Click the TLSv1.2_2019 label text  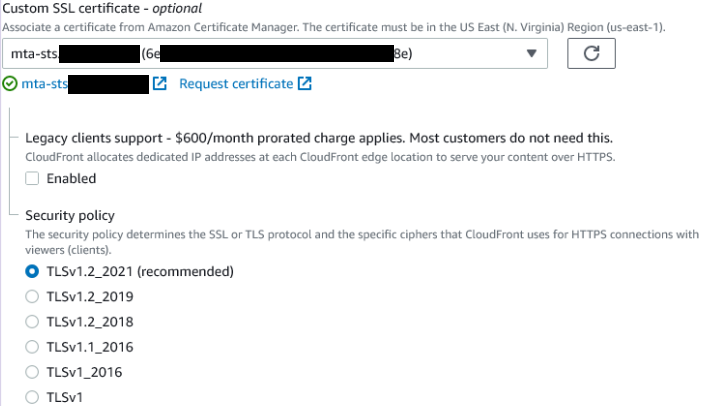click(90, 296)
